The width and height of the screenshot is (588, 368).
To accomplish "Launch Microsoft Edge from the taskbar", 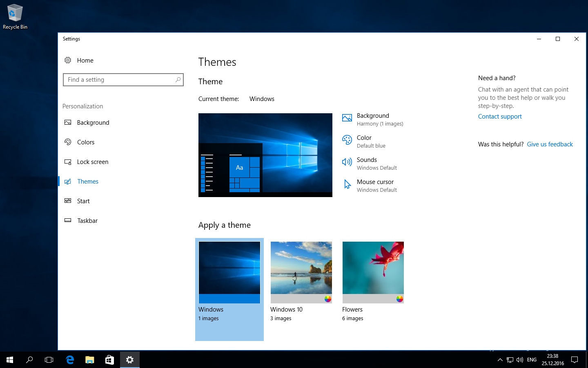I will (x=70, y=360).
